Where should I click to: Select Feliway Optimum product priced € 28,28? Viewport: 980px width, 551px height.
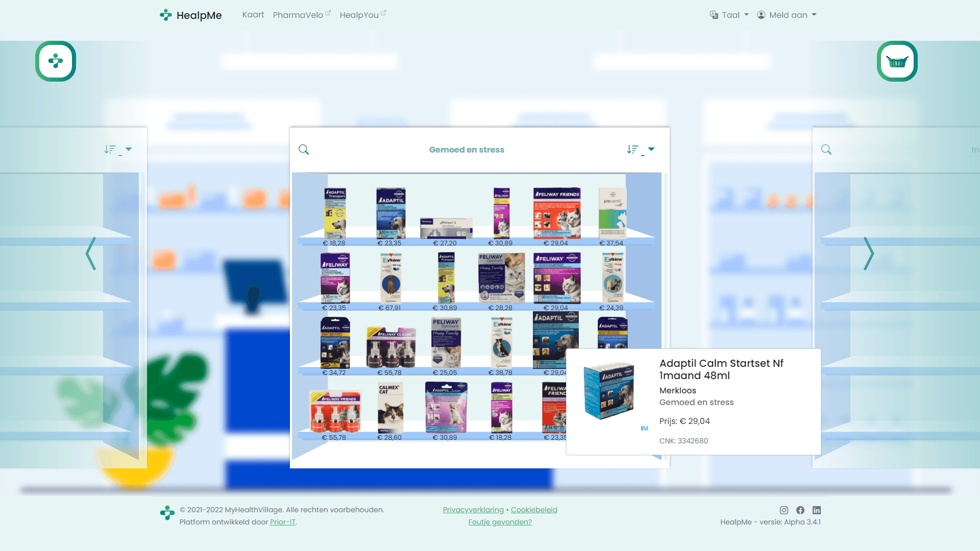pyautogui.click(x=501, y=278)
